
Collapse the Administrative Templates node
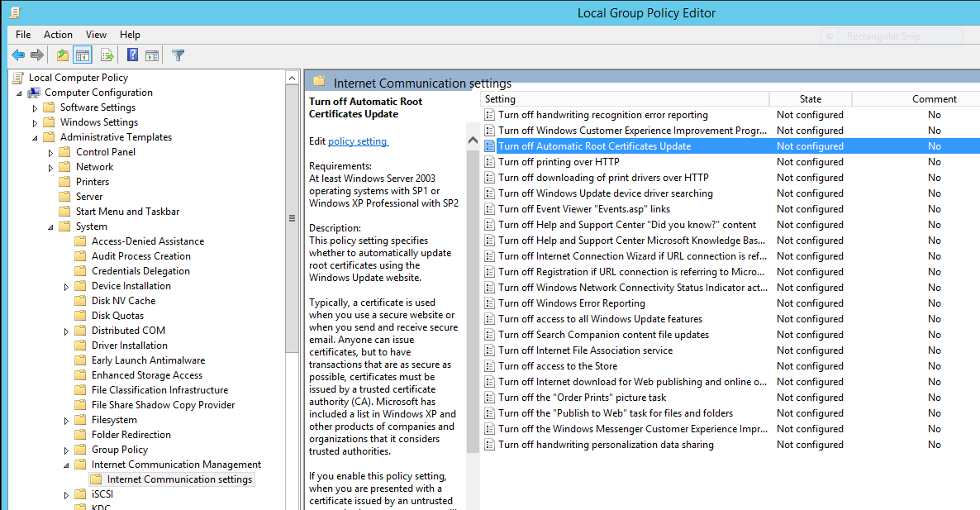click(x=35, y=137)
